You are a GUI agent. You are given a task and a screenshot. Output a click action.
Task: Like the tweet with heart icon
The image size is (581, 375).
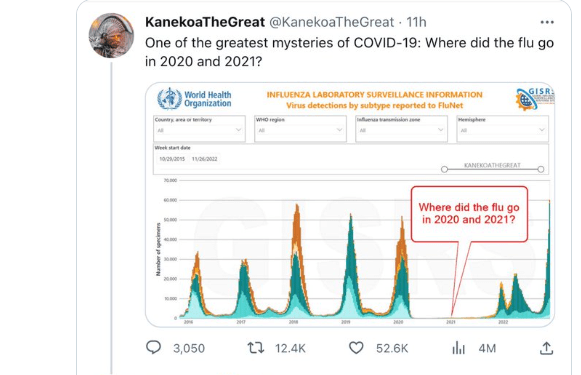tap(356, 348)
